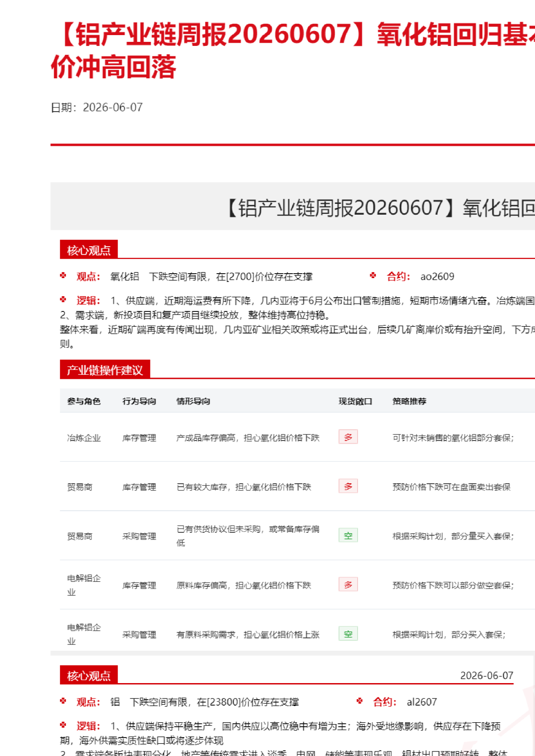Click column header '行为导向'
The image size is (535, 756).
point(139,401)
